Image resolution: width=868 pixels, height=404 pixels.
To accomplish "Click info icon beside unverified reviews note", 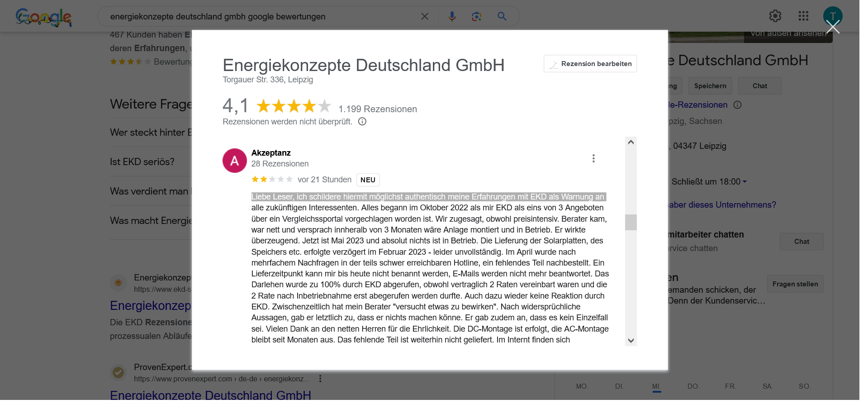I will 362,122.
